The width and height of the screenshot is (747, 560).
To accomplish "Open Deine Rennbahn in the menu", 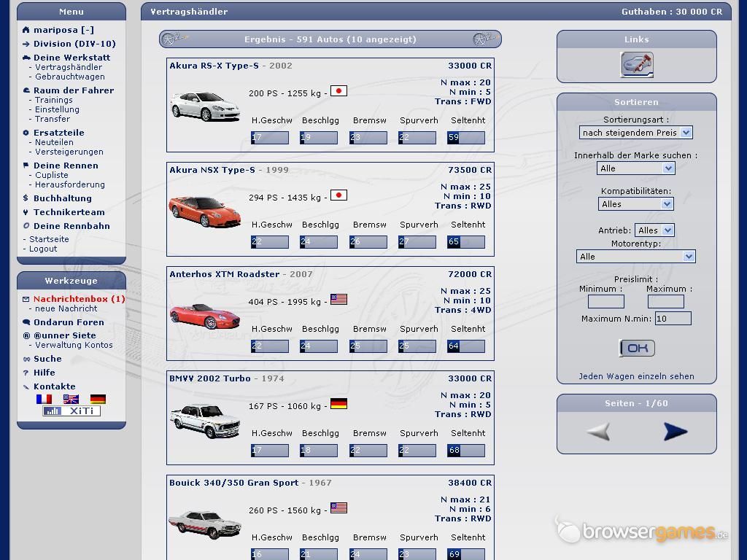I will [71, 226].
